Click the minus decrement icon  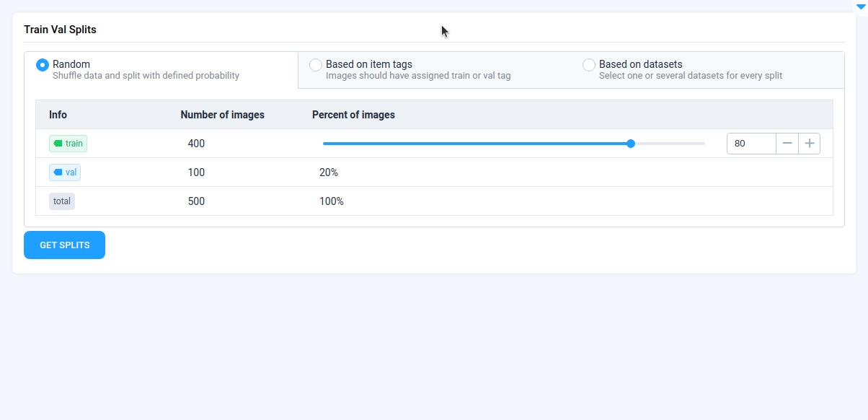(787, 144)
